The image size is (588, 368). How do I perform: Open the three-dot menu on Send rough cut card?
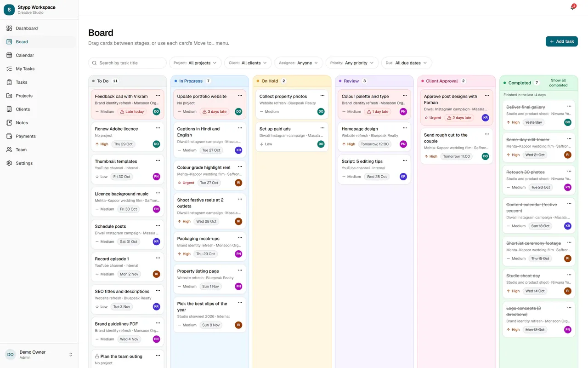[x=487, y=134]
